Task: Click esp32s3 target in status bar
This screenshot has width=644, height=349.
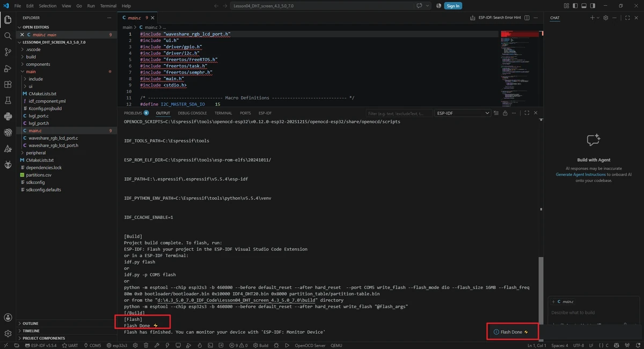Action: (116, 345)
